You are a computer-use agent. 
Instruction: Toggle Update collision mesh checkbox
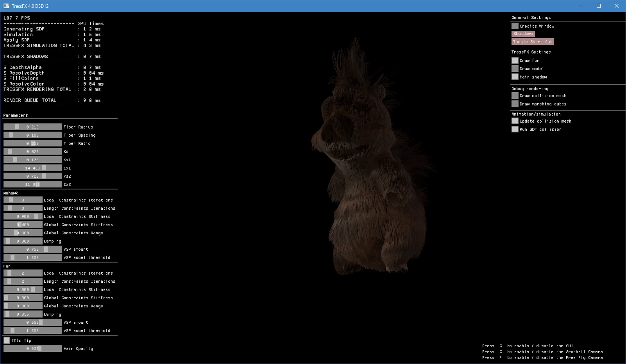point(515,121)
